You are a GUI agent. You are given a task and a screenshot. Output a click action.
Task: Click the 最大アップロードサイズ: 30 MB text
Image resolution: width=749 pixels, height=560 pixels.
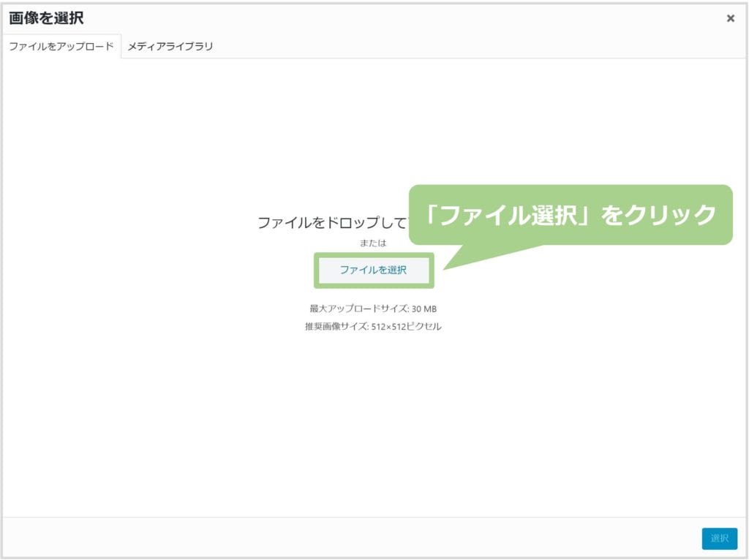[373, 309]
